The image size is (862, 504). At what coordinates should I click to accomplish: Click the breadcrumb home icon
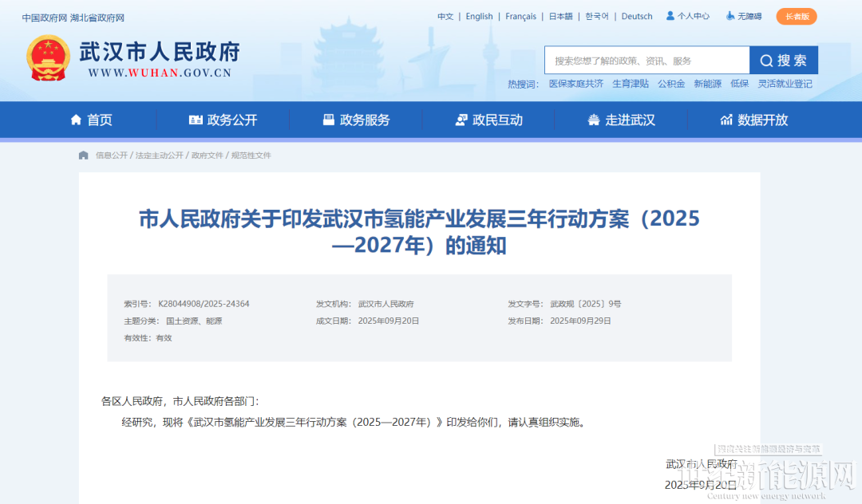tap(84, 156)
